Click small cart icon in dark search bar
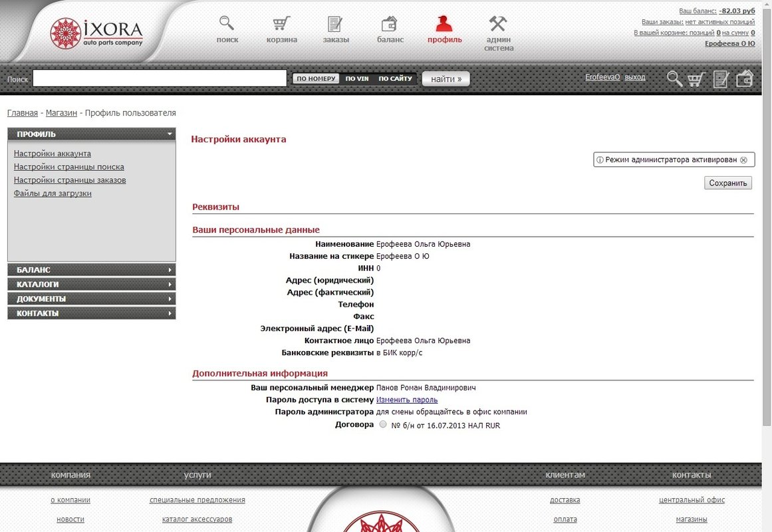The image size is (772, 532). [x=696, y=79]
